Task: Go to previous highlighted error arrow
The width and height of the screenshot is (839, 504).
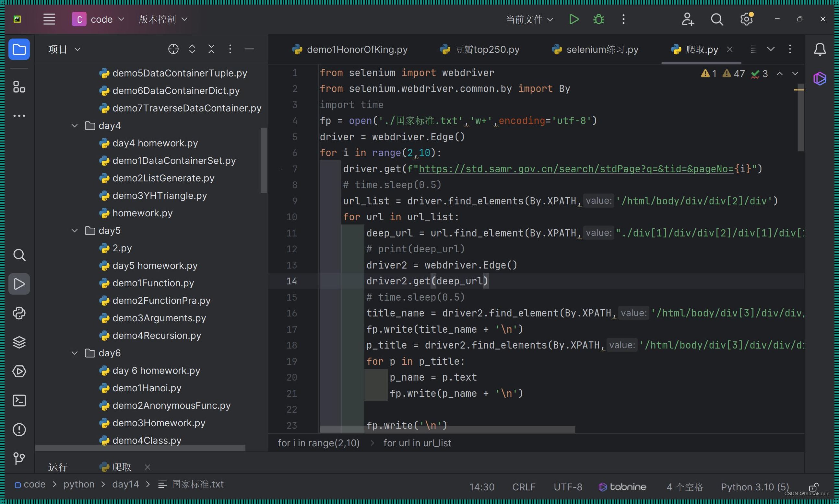Action: [x=780, y=74]
